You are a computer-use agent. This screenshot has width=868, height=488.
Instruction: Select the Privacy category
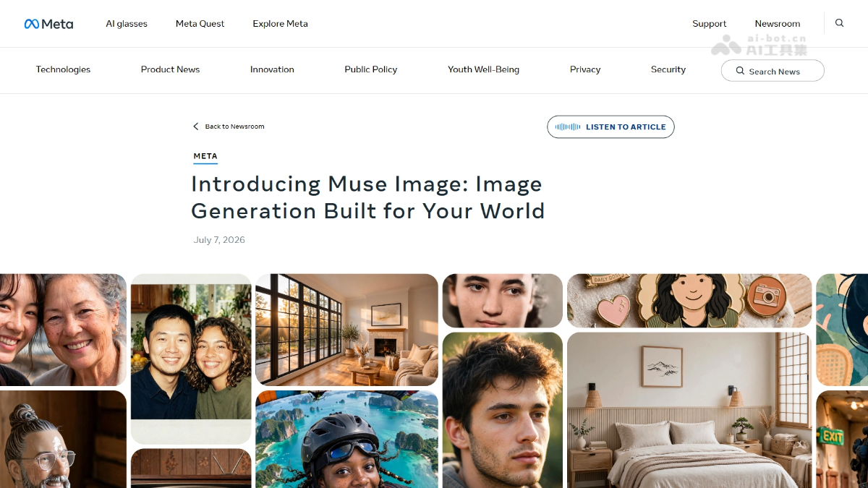click(585, 69)
